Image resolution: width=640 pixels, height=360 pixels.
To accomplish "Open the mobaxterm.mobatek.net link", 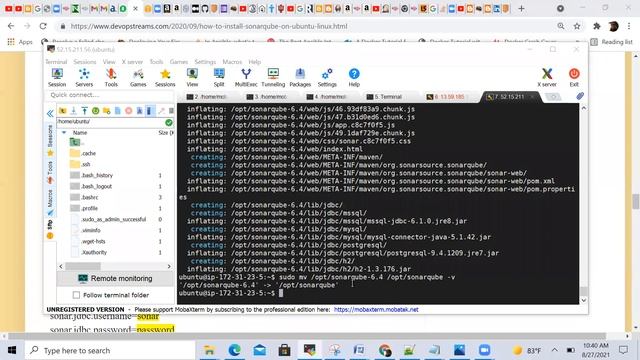I will pos(376,309).
